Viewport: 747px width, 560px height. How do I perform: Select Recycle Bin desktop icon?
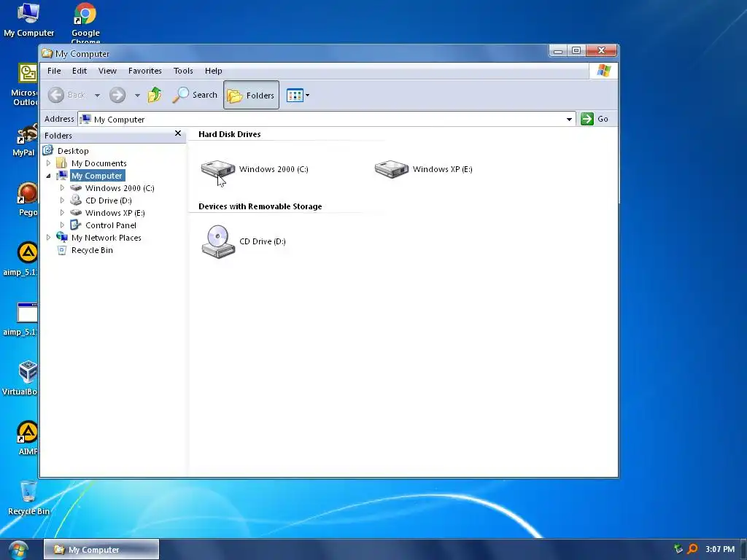pos(28,497)
